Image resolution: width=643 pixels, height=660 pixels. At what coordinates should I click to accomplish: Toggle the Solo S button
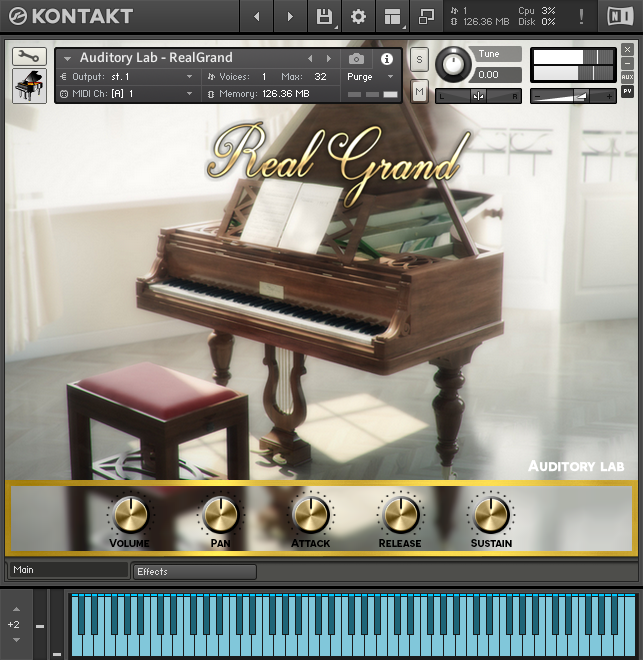tap(419, 59)
